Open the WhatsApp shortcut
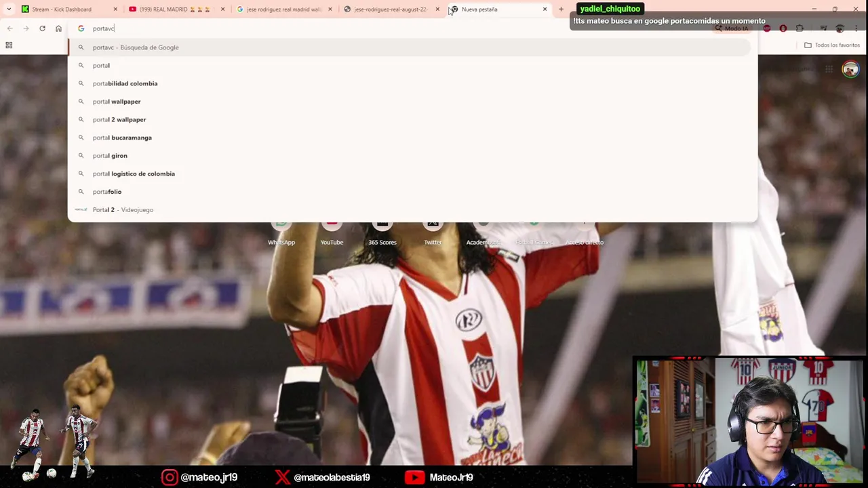This screenshot has width=868, height=488. point(281,232)
